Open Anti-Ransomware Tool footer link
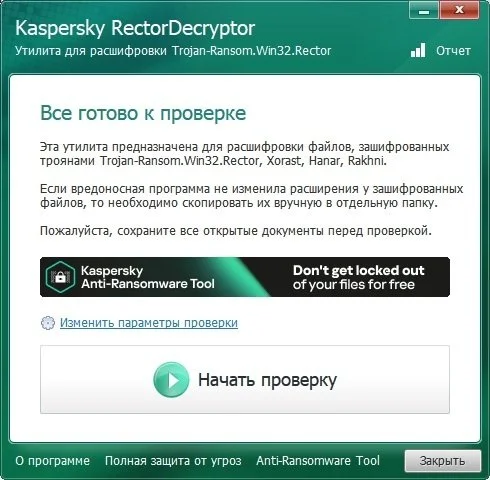The width and height of the screenshot is (490, 480). point(318,461)
